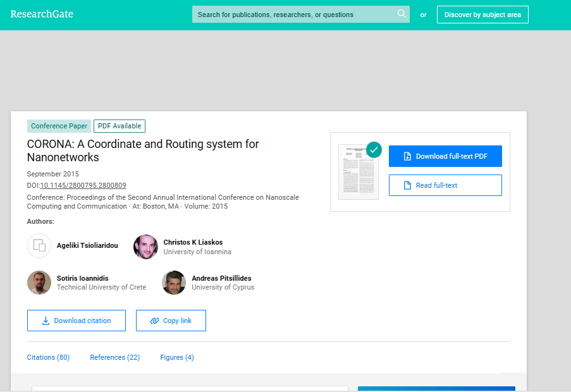
Task: Open Christos K Liaskos author name link
Action: click(x=193, y=242)
